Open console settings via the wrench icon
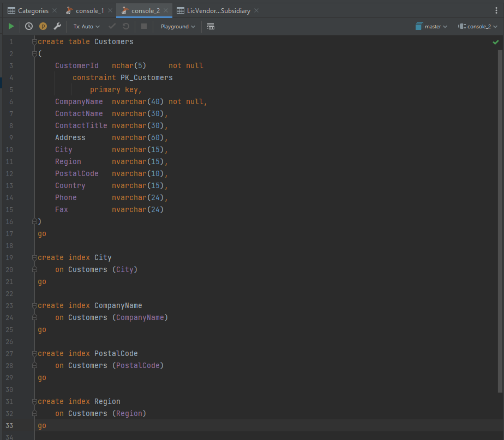Image resolution: width=504 pixels, height=440 pixels. coord(57,26)
